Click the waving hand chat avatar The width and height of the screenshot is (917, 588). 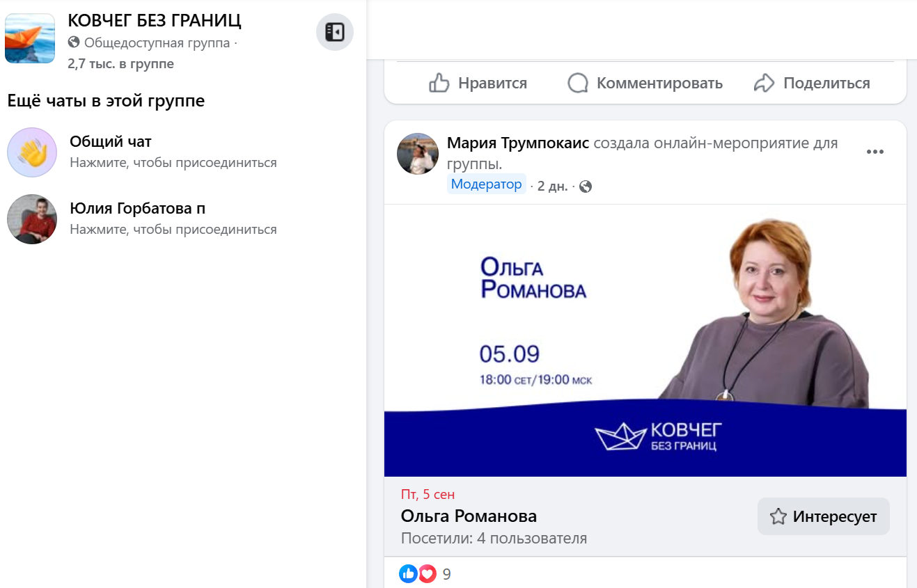[32, 152]
